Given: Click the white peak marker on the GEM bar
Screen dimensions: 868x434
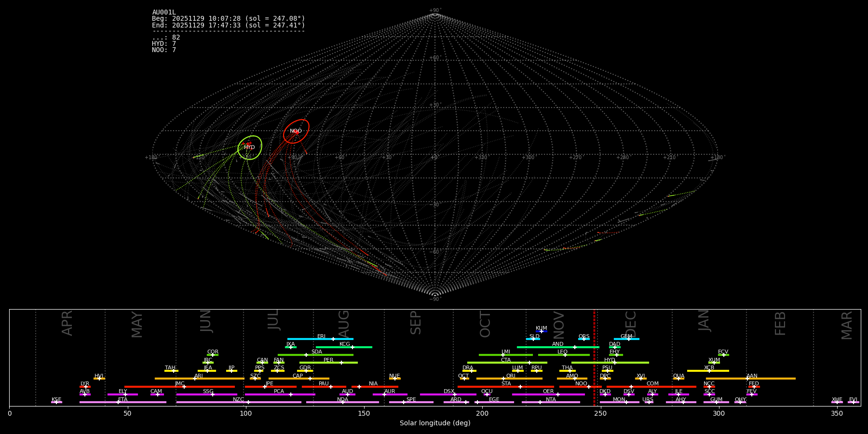Looking at the screenshot, I should point(628,339).
